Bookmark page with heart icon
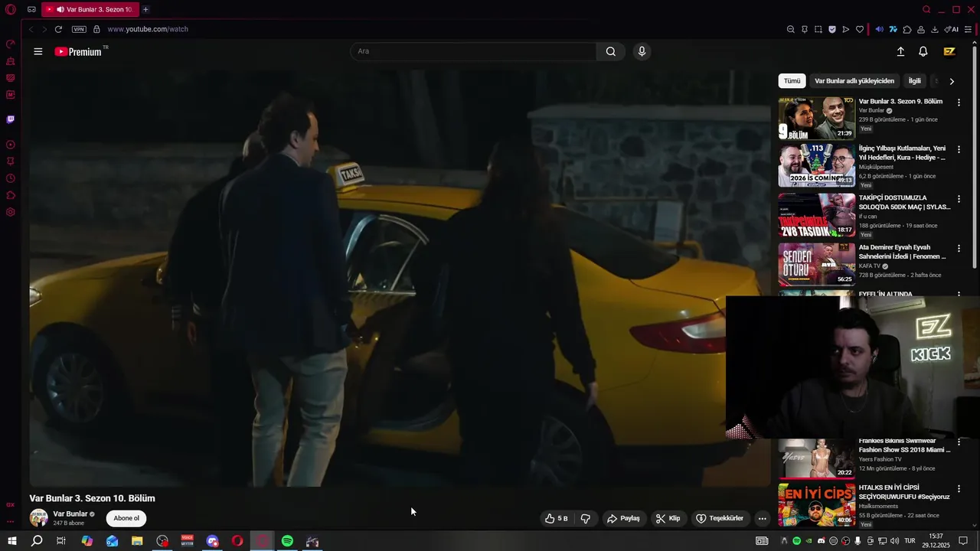980x551 pixels. pos(859,29)
